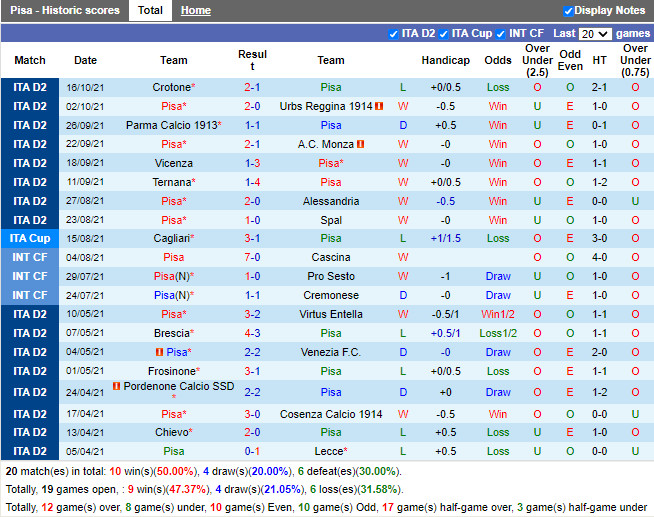Click the 1-4 score of Ternana match
Screen dimensions: 654x517
point(252,182)
